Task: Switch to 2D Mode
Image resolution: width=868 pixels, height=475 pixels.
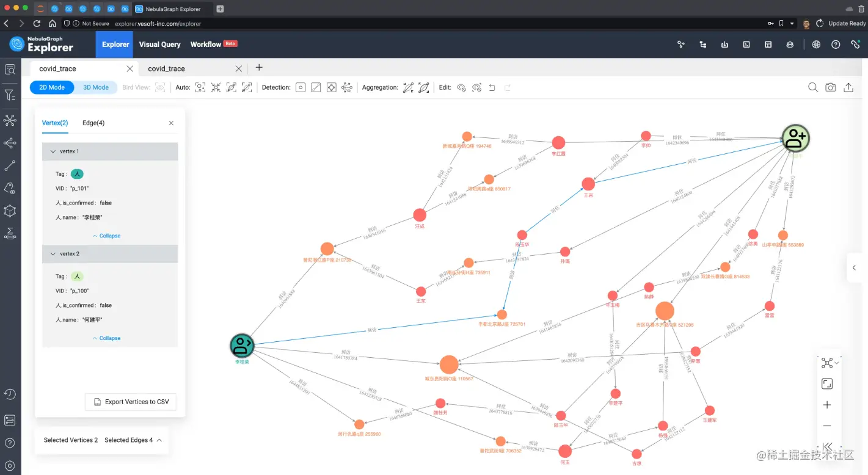Action: point(52,87)
